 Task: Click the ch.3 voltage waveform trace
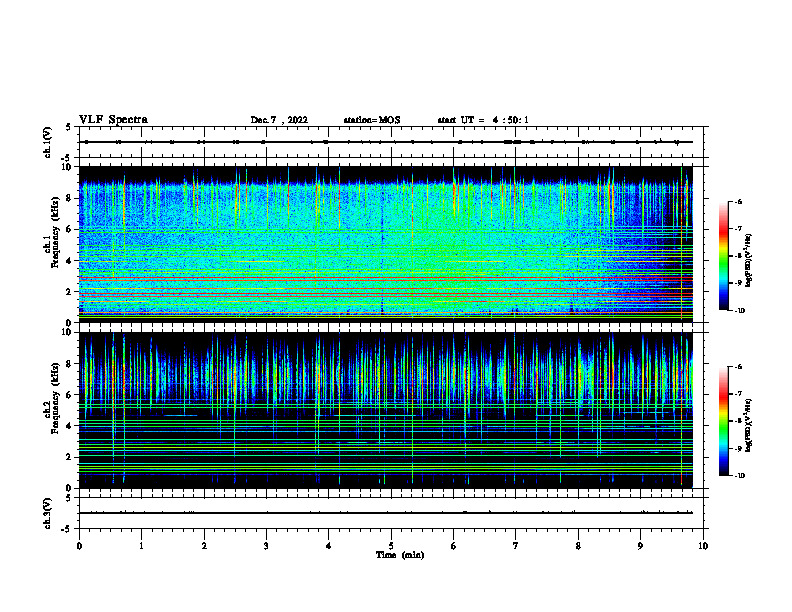coord(386,513)
